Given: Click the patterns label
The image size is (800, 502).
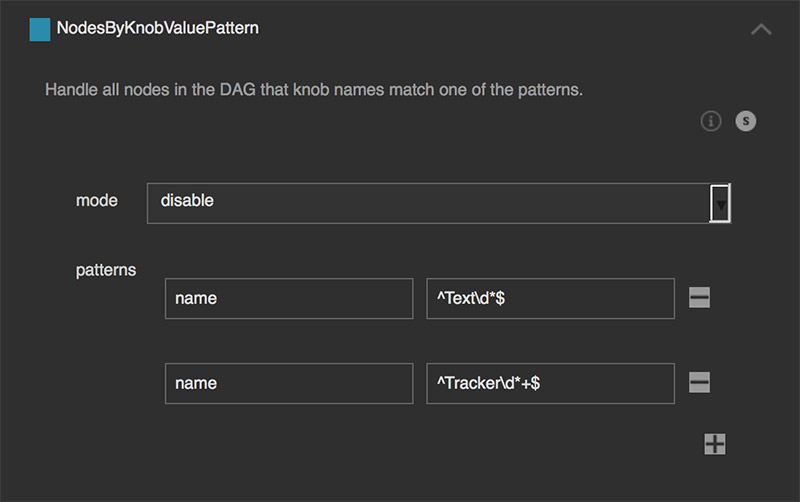Looking at the screenshot, I should (106, 270).
